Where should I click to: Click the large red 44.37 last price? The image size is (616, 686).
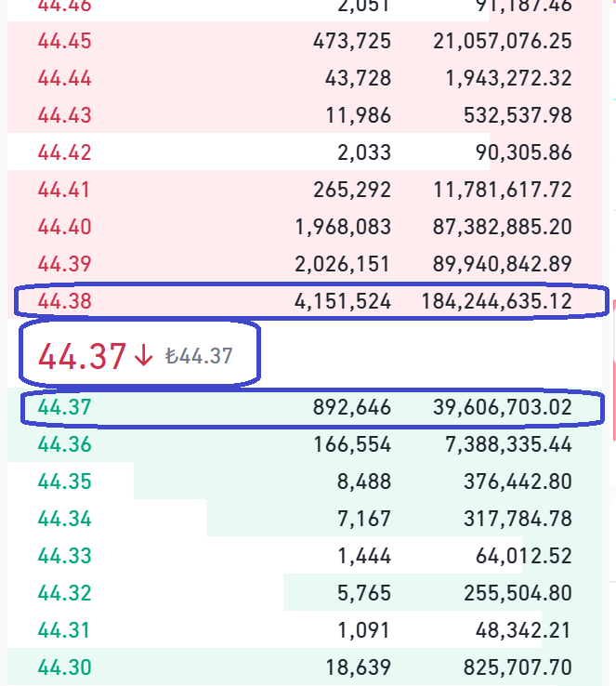pos(82,356)
